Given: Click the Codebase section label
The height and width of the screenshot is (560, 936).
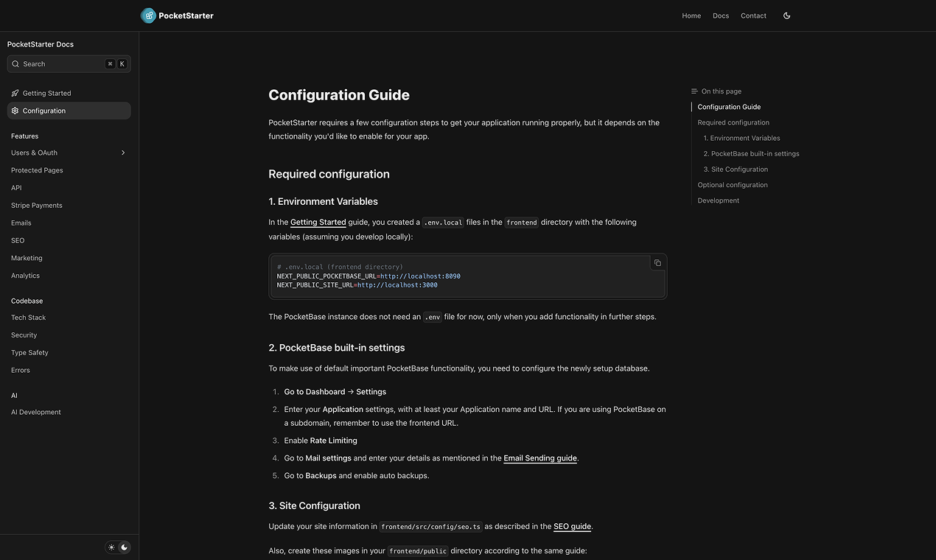Looking at the screenshot, I should [27, 301].
